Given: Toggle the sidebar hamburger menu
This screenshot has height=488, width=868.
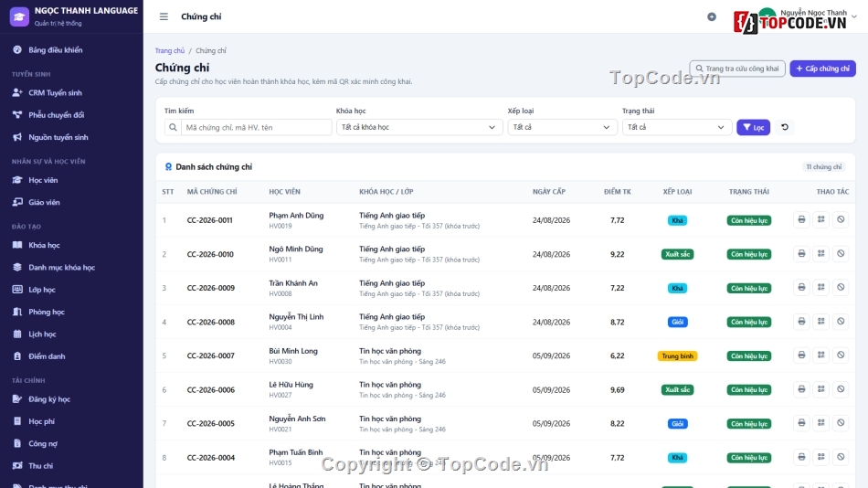Looking at the screenshot, I should (x=164, y=16).
